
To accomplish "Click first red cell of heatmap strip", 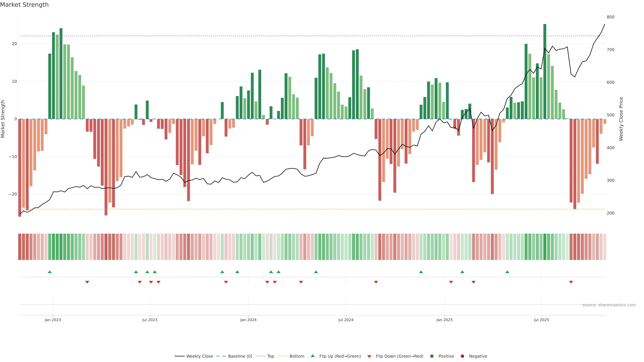I will click(x=20, y=247).
